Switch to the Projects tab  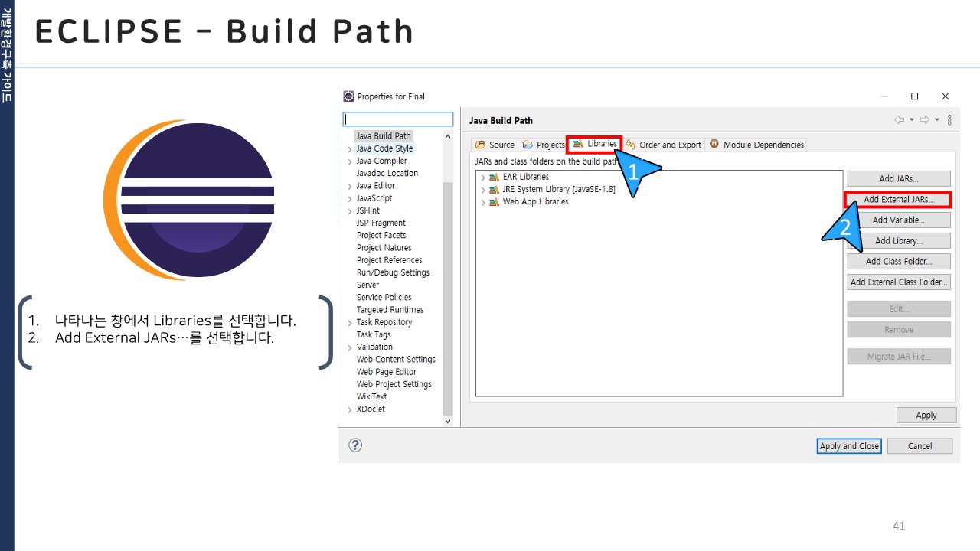(544, 145)
